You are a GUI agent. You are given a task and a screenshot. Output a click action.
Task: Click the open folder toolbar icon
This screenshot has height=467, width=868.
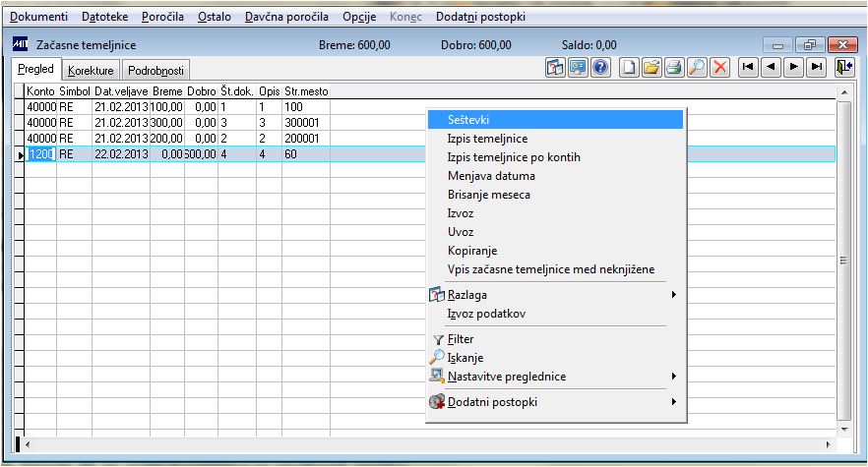point(651,68)
